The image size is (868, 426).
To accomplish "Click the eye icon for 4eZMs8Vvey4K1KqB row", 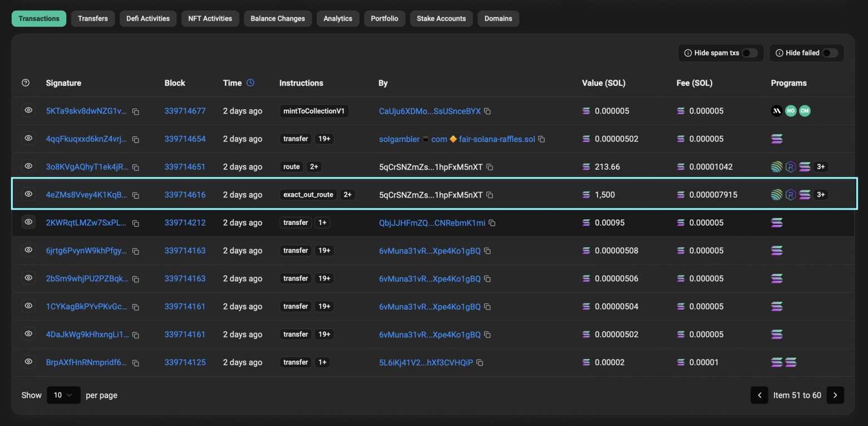I will (x=28, y=194).
